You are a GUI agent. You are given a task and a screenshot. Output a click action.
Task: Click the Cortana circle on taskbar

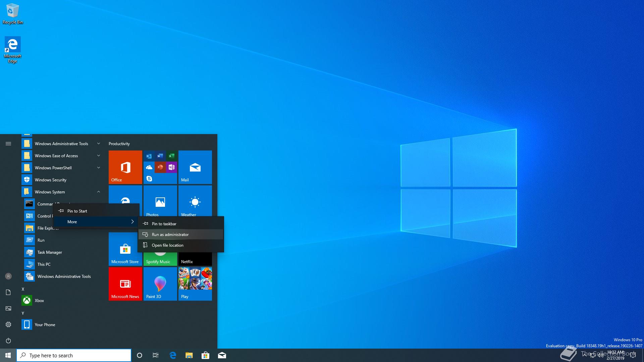(x=140, y=355)
